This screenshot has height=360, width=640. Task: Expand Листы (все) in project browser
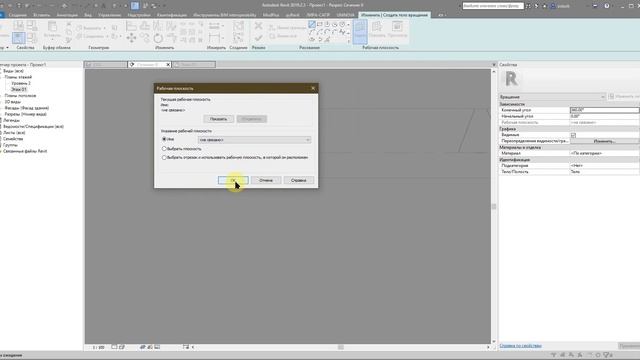tap(1, 133)
